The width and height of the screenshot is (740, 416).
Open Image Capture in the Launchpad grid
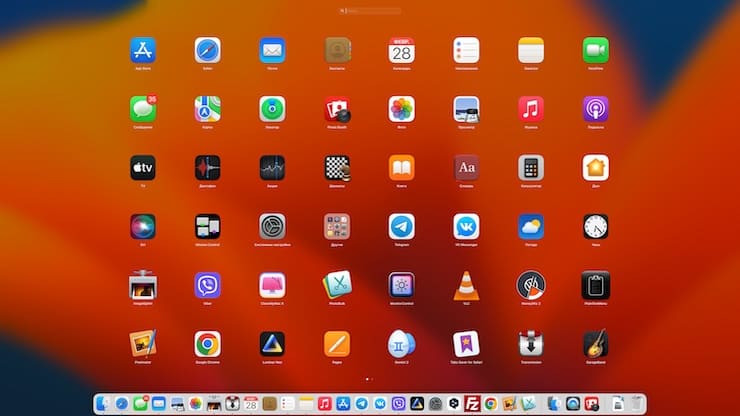pos(143,285)
